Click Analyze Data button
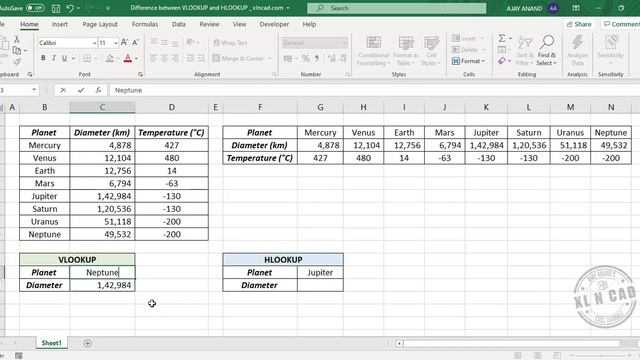This screenshot has width=640, height=360. [x=577, y=51]
